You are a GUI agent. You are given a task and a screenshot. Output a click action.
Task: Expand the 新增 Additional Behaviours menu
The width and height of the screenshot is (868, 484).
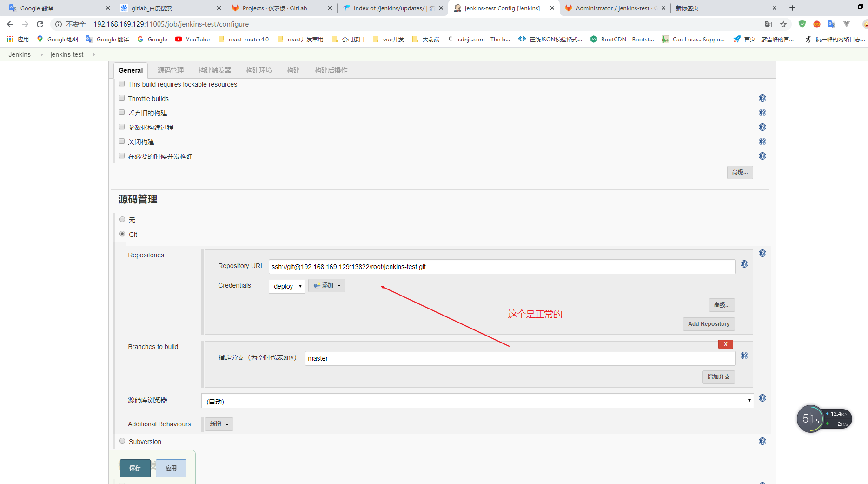219,424
